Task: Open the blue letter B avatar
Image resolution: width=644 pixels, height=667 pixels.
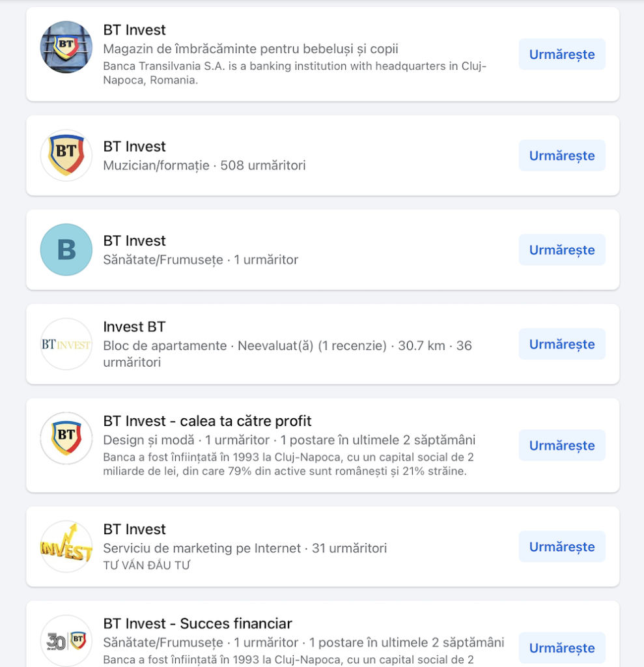Action: point(66,249)
